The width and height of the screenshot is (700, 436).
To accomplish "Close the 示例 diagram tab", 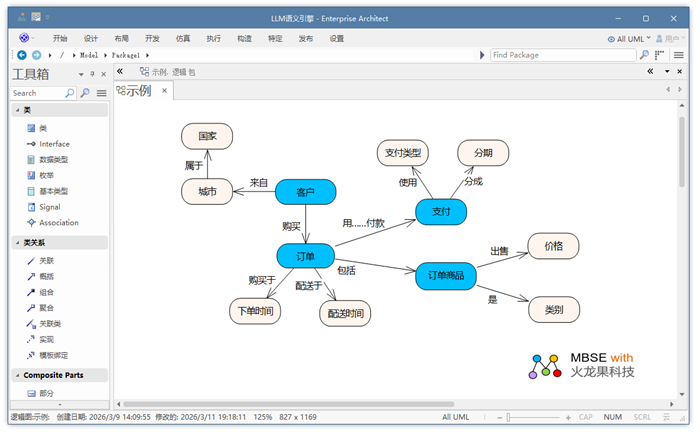I will (x=166, y=91).
